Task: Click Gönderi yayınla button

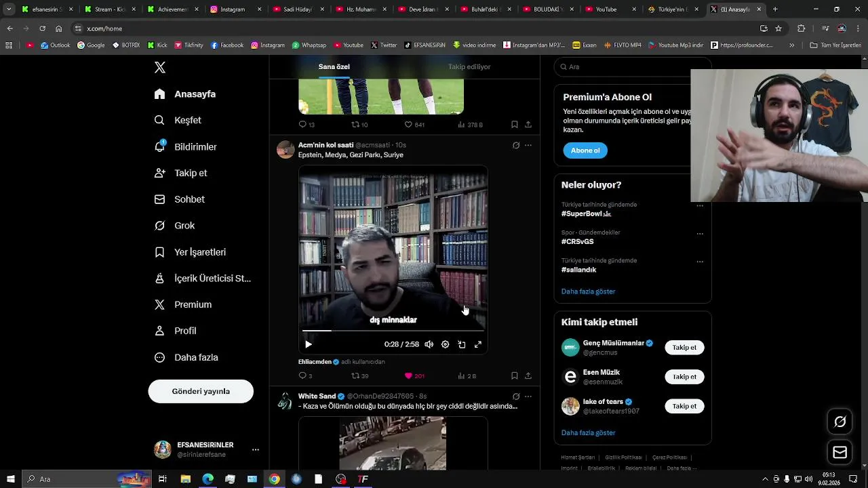Action: pos(201,391)
